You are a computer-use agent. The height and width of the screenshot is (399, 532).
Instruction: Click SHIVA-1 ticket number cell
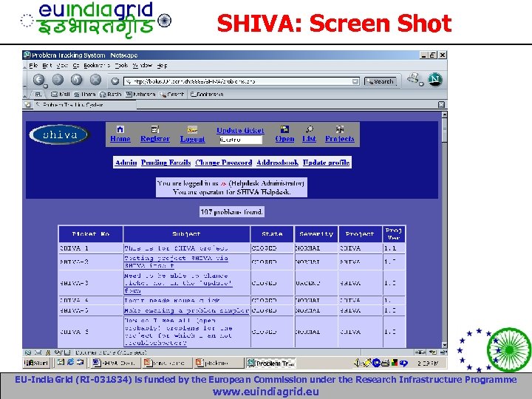(91, 248)
